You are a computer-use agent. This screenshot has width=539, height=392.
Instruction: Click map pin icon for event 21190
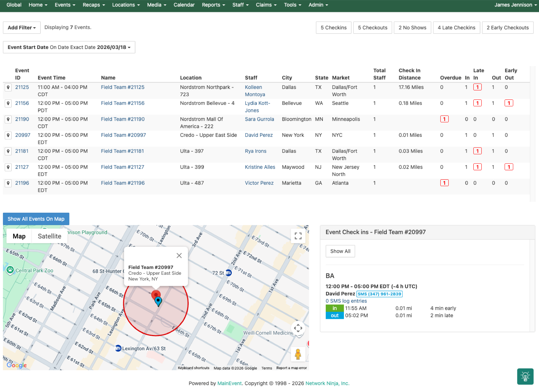(8, 119)
